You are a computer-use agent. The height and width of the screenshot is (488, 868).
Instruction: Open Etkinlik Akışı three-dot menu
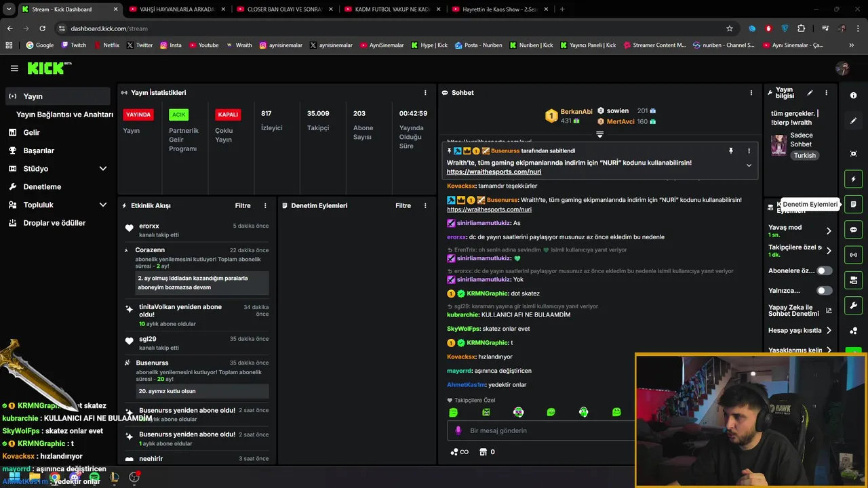(265, 205)
